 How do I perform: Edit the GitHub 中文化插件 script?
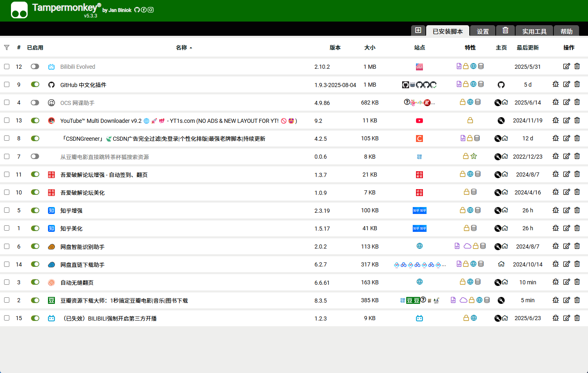566,84
